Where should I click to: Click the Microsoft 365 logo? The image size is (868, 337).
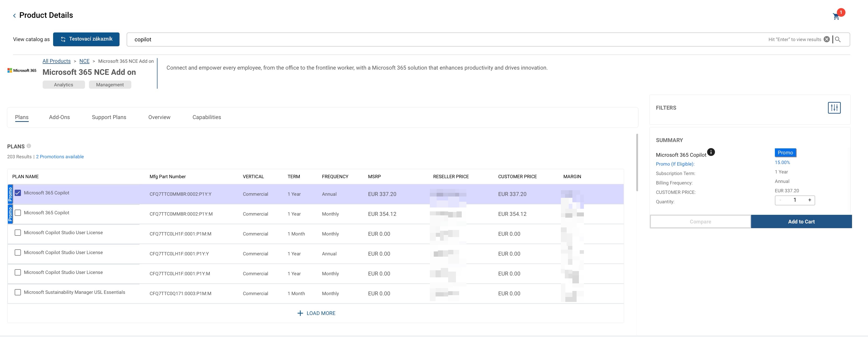pos(22,70)
